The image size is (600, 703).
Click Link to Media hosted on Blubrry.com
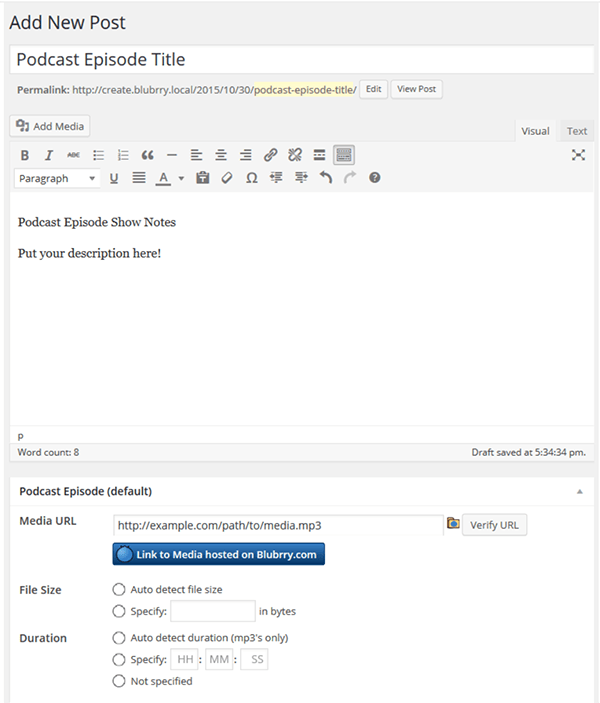(x=218, y=554)
